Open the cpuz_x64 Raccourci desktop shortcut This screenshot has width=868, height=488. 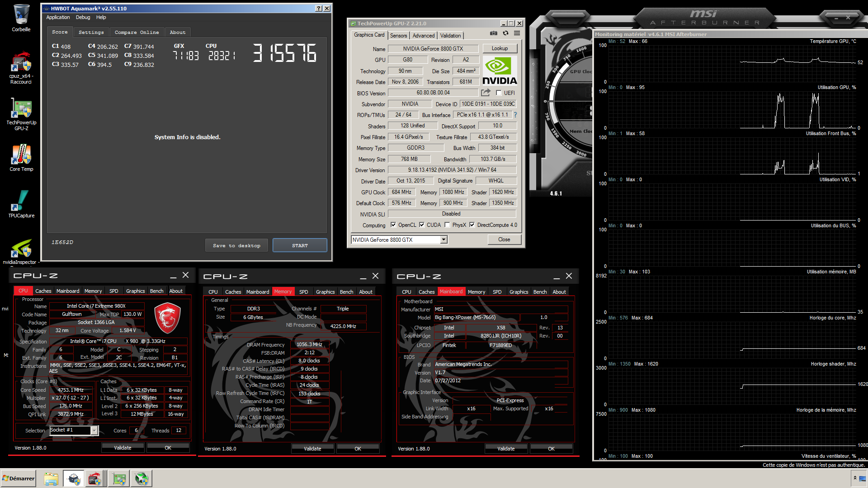21,68
